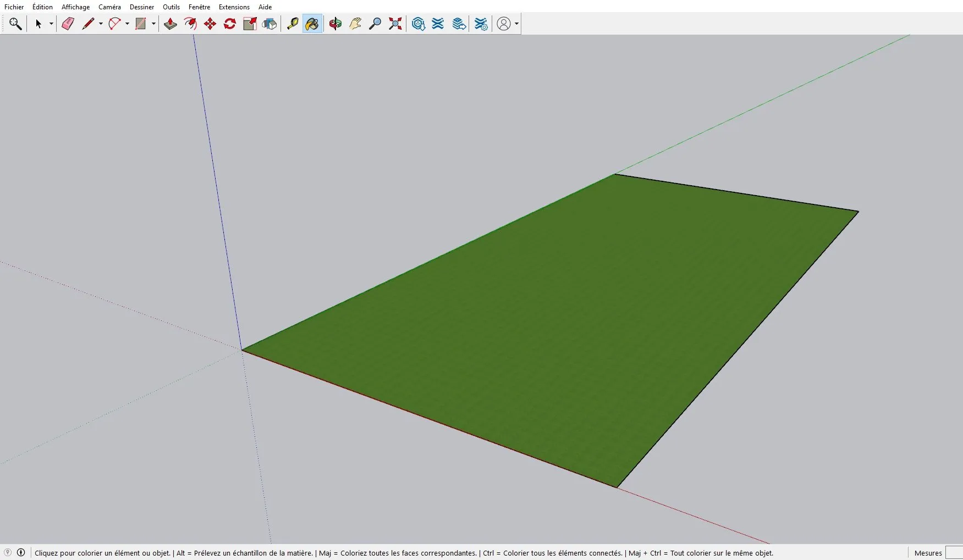The width and height of the screenshot is (963, 560).
Task: Open the Extensions menu
Action: click(x=234, y=7)
